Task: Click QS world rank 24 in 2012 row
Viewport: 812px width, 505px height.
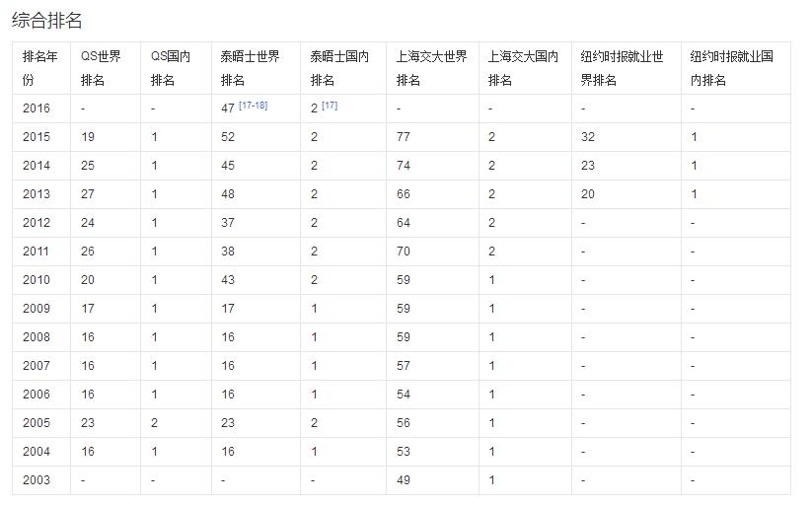Action: (x=88, y=222)
